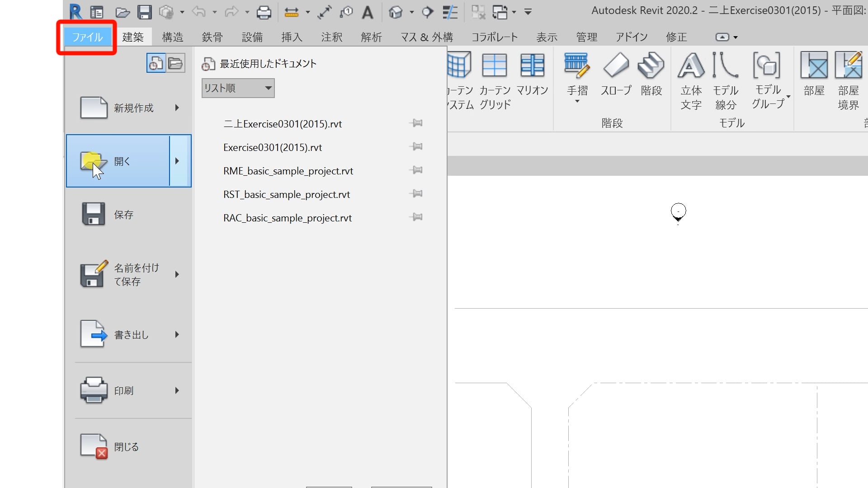This screenshot has width=868, height=488.
Task: Open RAC_basic_sample_project.rvt from recent documents
Action: click(288, 218)
